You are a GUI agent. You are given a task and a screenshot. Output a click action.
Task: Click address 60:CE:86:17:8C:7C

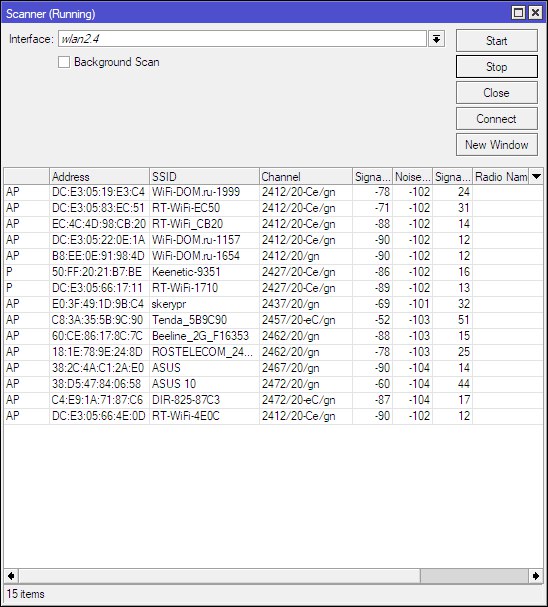tap(97, 336)
